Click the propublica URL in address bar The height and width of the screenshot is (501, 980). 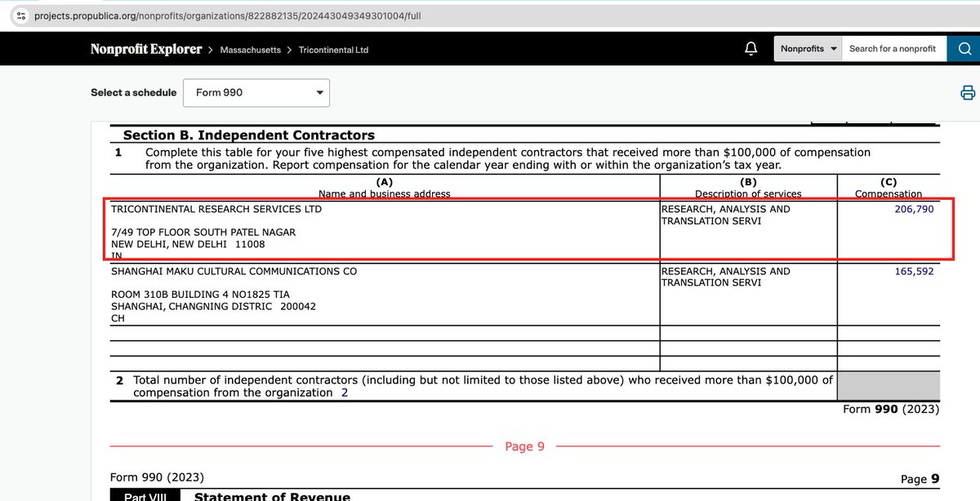click(228, 16)
